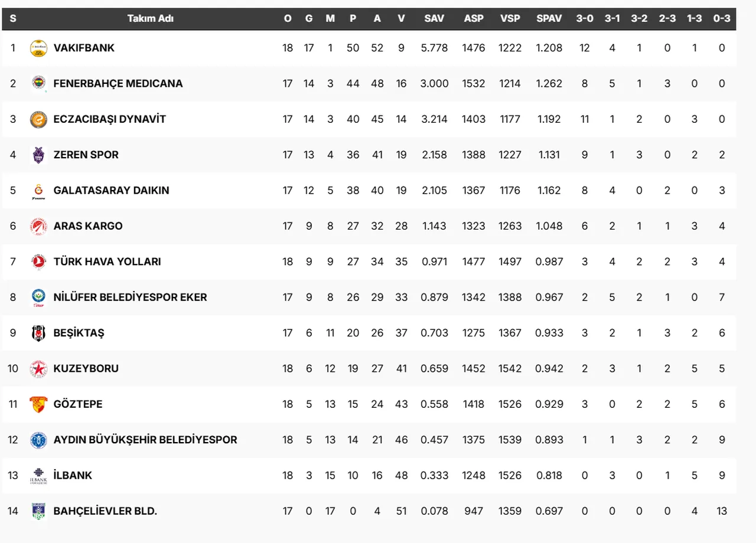Click the VakıfBank team logo
This screenshot has height=543, width=756.
click(x=38, y=48)
